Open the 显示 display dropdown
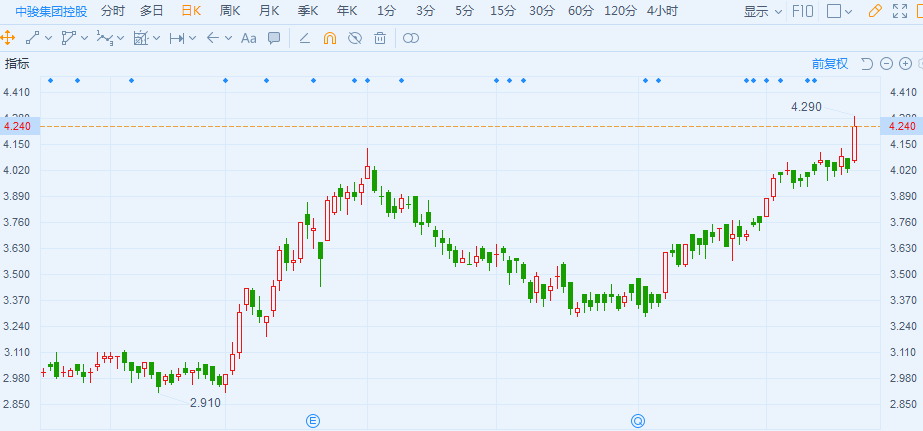Screen dimensions: 923x431 pos(763,11)
